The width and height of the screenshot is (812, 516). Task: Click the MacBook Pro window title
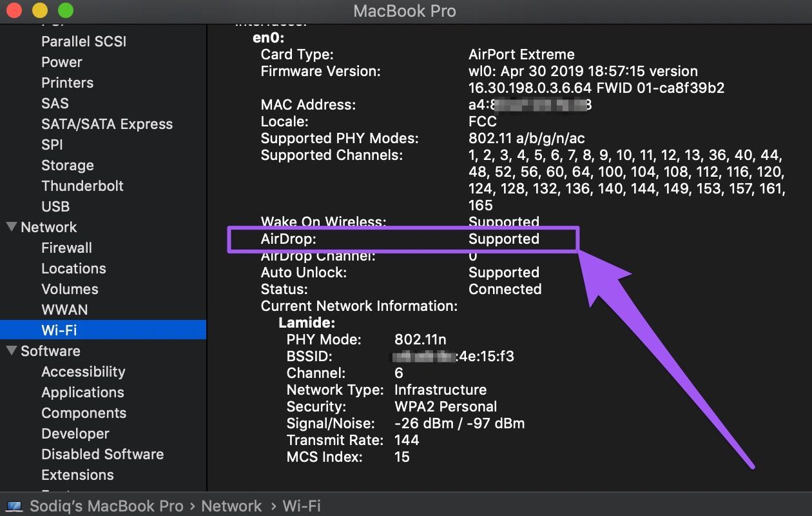[405, 11]
